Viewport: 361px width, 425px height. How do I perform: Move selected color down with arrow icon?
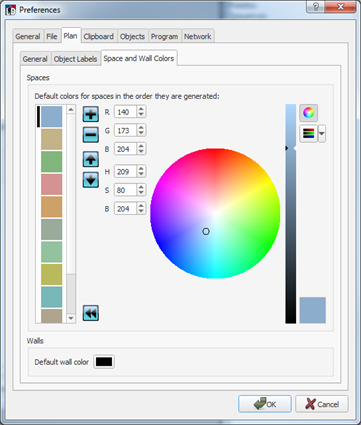[x=91, y=180]
